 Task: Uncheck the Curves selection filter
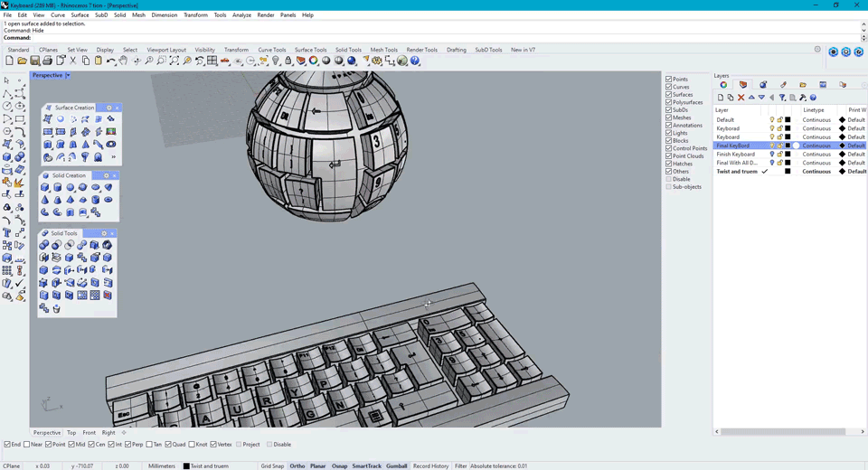coord(669,87)
